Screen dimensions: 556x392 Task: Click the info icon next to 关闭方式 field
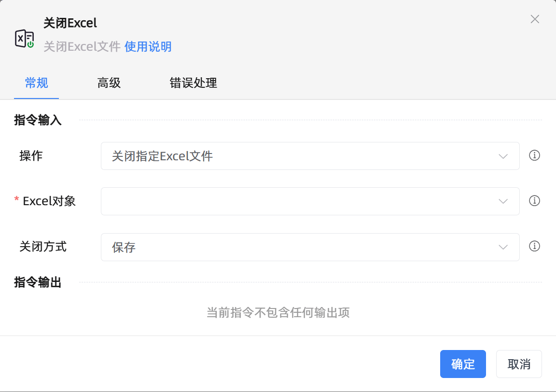tap(534, 246)
